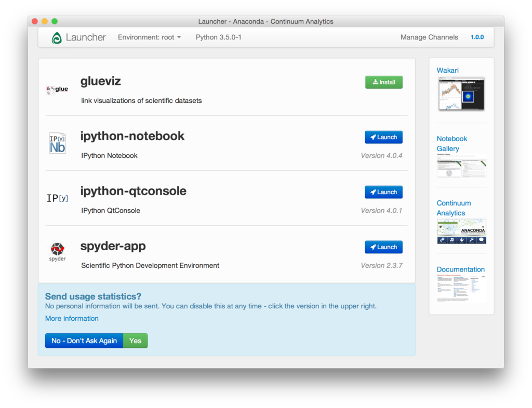Click the Continuum Analytics Anaconda thumbnail

461,232
